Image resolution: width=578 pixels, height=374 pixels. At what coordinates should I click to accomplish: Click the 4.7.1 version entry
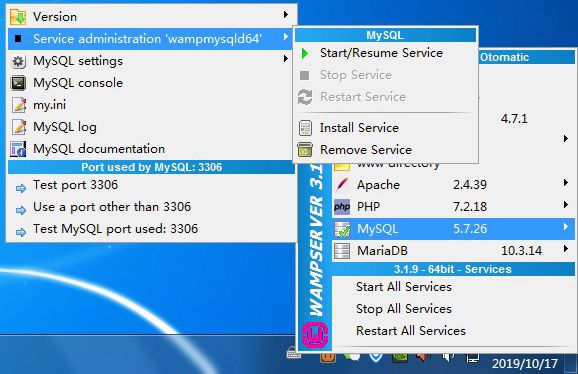pos(514,119)
